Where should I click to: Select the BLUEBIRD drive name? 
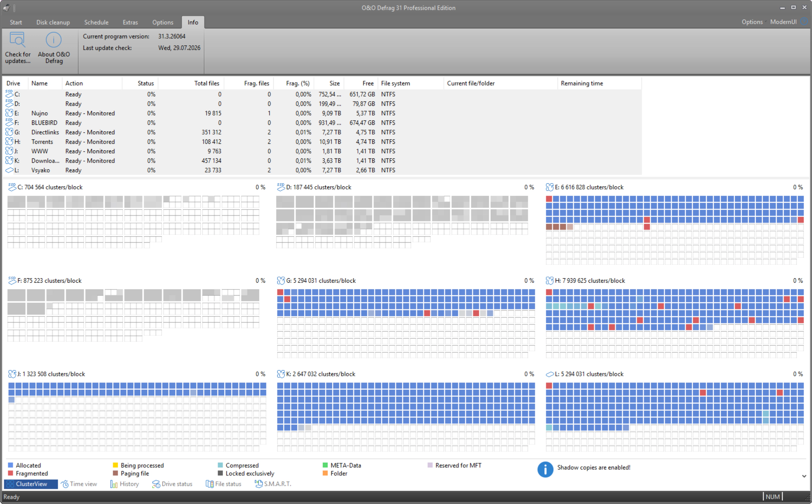click(x=44, y=123)
